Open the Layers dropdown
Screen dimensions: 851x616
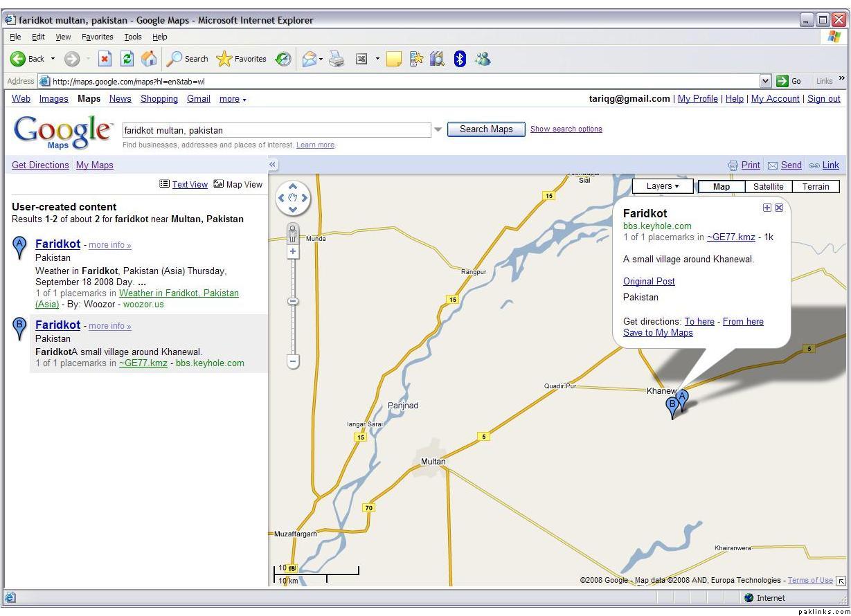pyautogui.click(x=663, y=186)
